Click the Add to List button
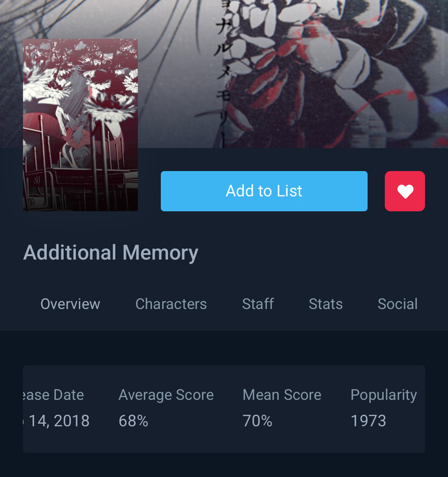Screen dimensions: 448x477 [264, 191]
